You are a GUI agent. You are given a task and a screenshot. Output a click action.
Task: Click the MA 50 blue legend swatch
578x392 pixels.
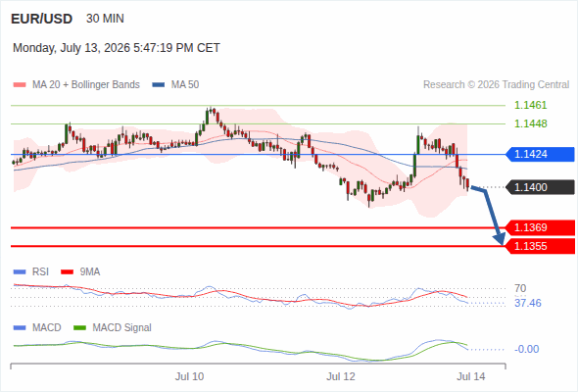159,85
